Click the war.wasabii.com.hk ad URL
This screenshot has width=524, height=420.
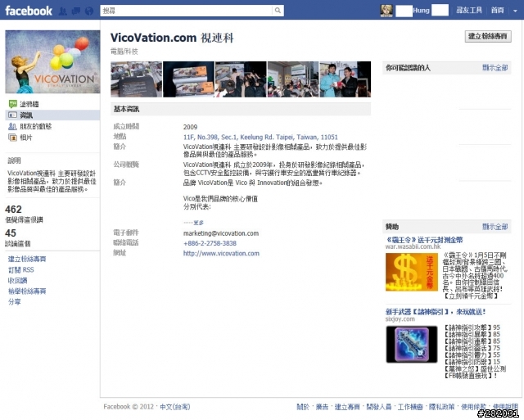[413, 246]
